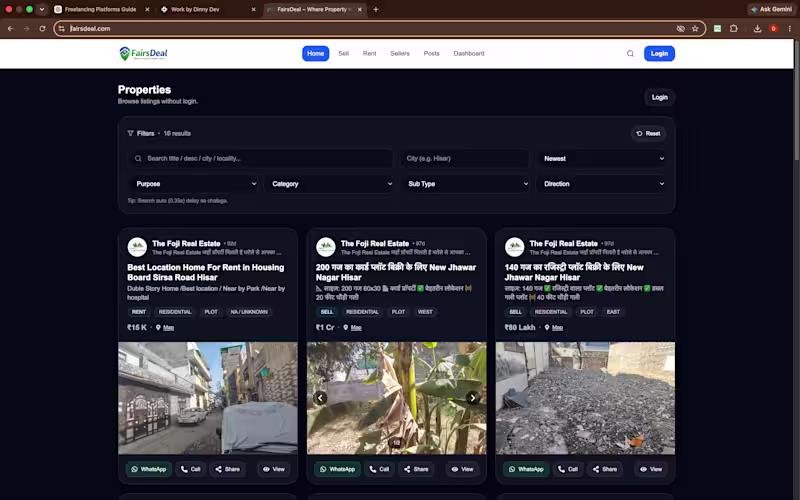Open the Direction filter dropdown
800x500 pixels.
tap(604, 184)
